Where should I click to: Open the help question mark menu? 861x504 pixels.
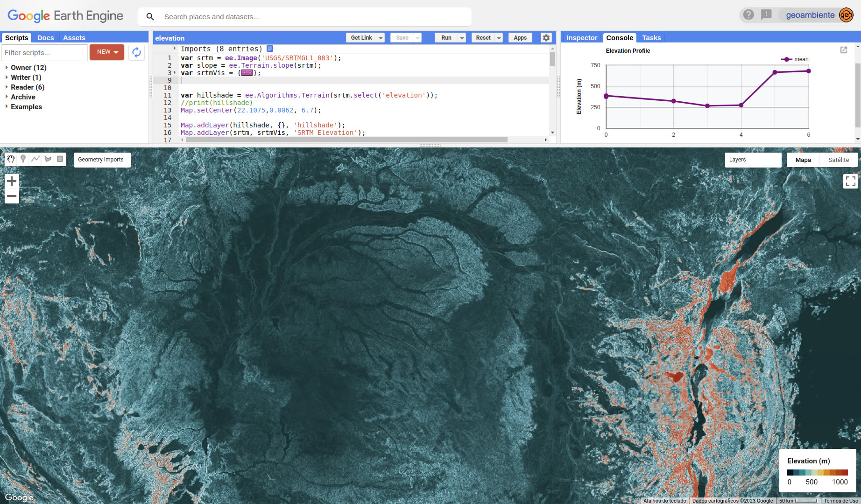click(x=748, y=15)
